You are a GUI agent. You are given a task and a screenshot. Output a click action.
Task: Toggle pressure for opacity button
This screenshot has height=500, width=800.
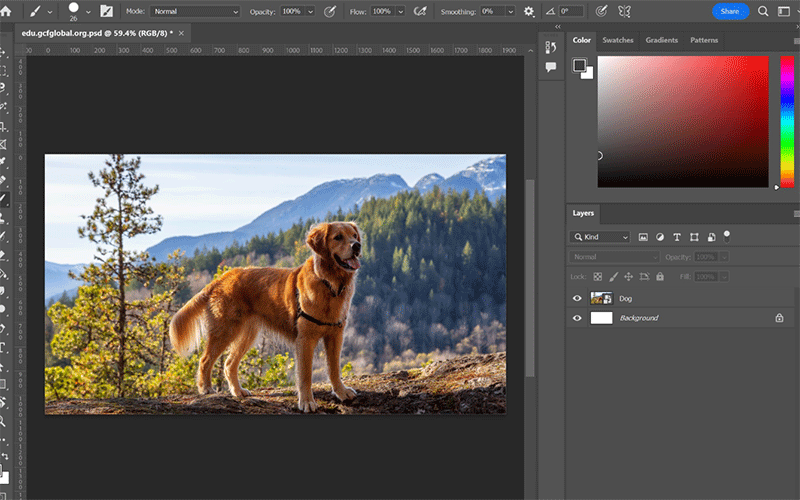click(330, 11)
